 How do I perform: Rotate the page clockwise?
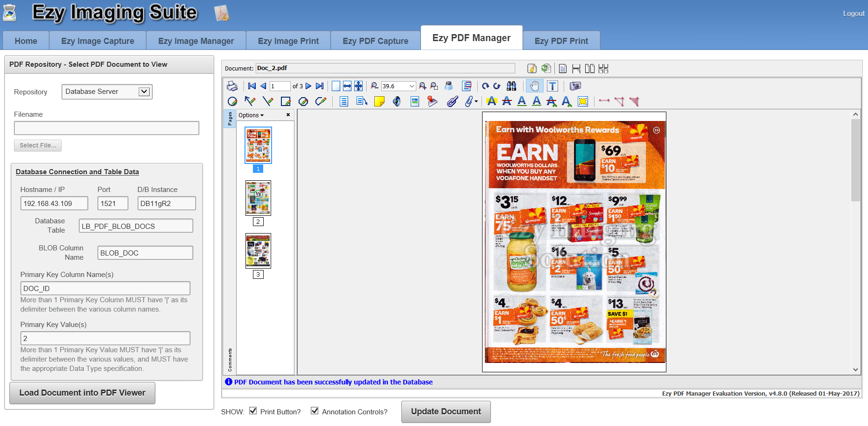pos(497,86)
